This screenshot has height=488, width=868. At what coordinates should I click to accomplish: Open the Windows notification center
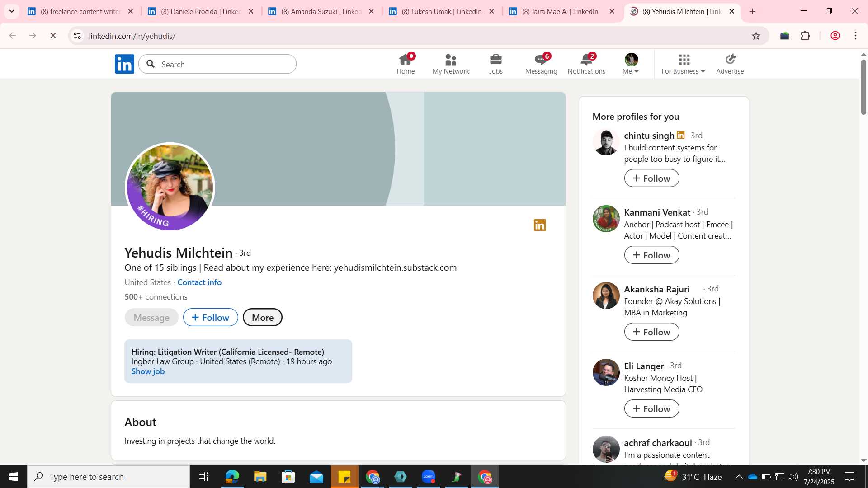[x=849, y=477]
